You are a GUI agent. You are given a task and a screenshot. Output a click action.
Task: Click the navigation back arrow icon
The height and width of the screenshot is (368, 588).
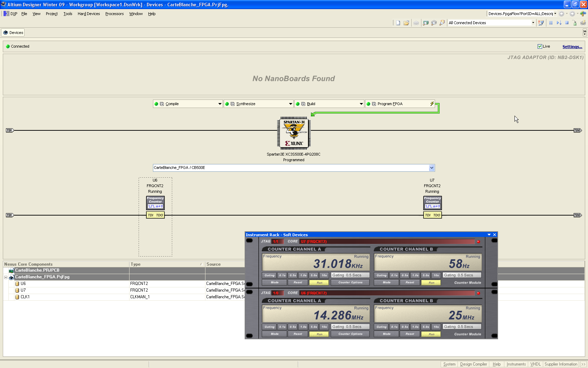[562, 14]
